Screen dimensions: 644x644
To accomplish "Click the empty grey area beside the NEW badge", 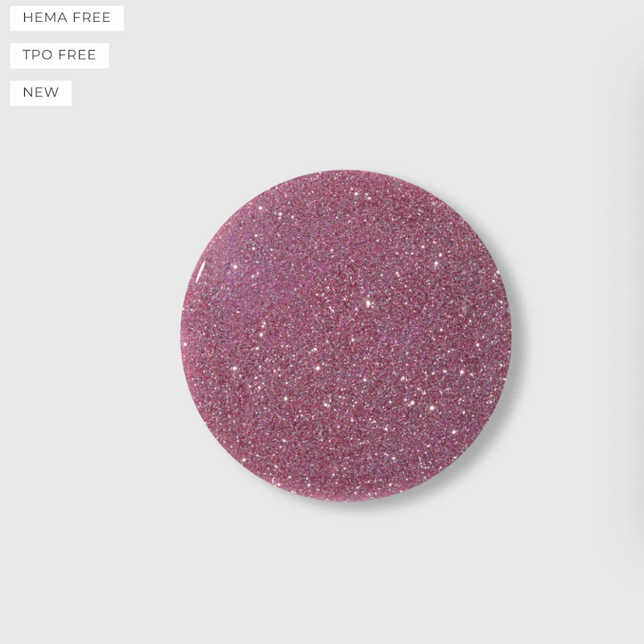I will click(x=123, y=93).
